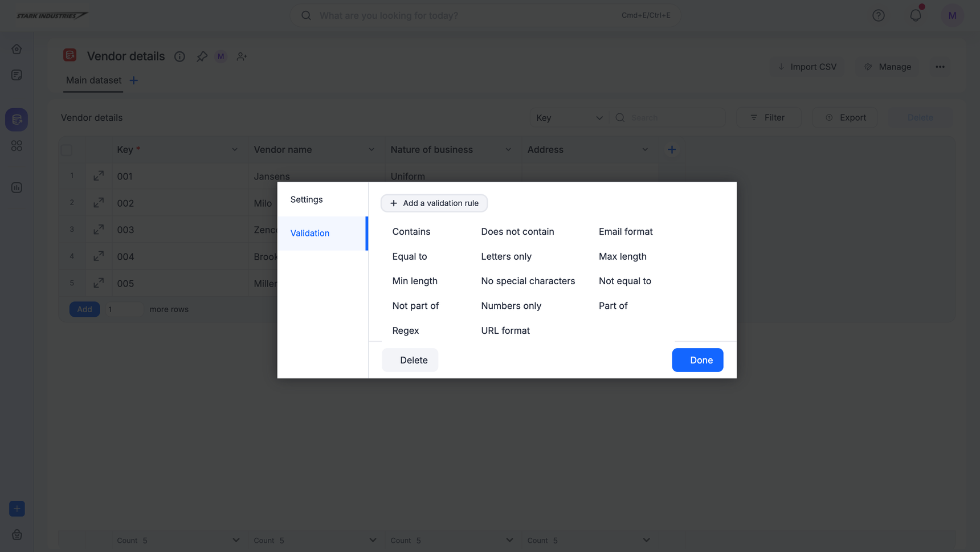The height and width of the screenshot is (552, 980).
Task: Open the marketplace bag icon in the sidebar
Action: pyautogui.click(x=17, y=535)
